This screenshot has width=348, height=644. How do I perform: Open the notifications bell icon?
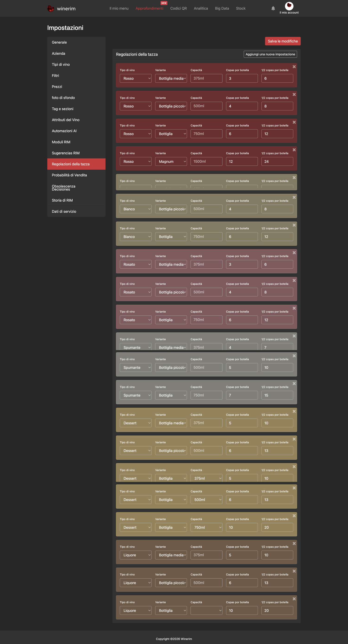[273, 8]
